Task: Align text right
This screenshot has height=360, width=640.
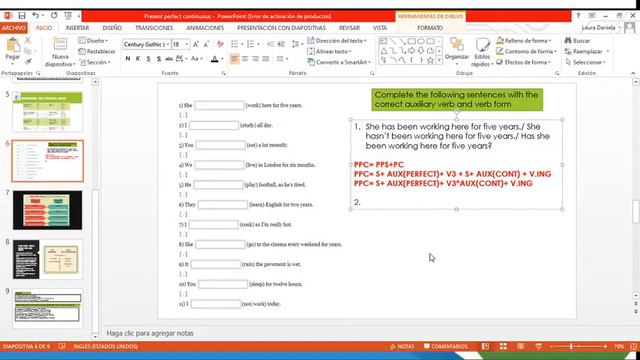Action: coord(256,59)
